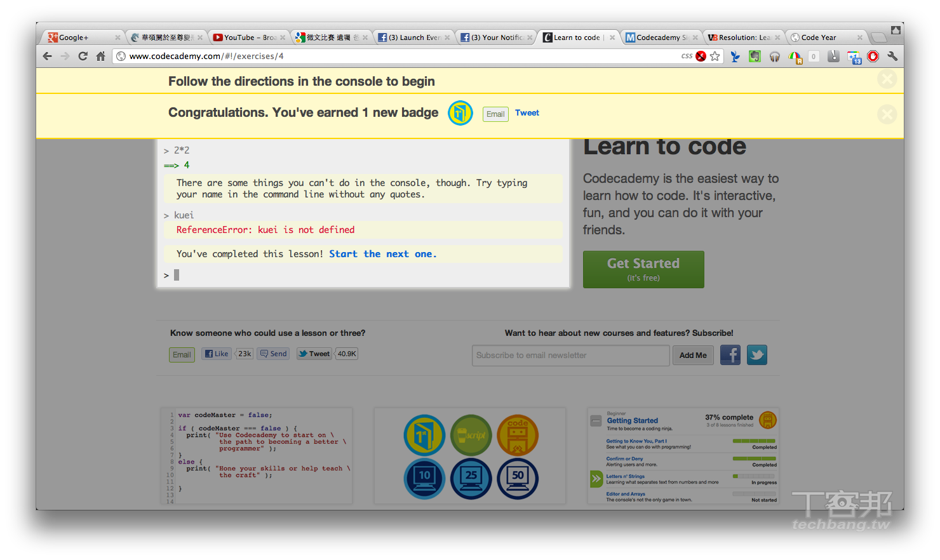The width and height of the screenshot is (940, 560).
Task: Click the Start the next one link
Action: [x=382, y=253]
